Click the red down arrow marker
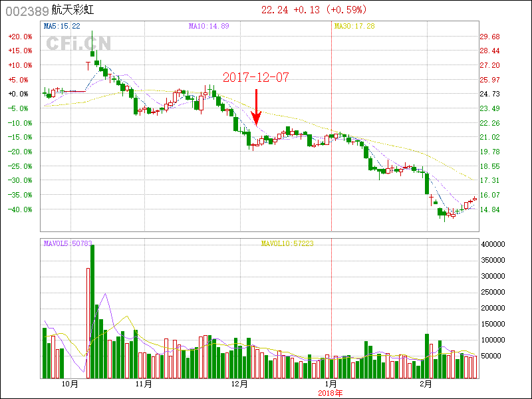 256,108
